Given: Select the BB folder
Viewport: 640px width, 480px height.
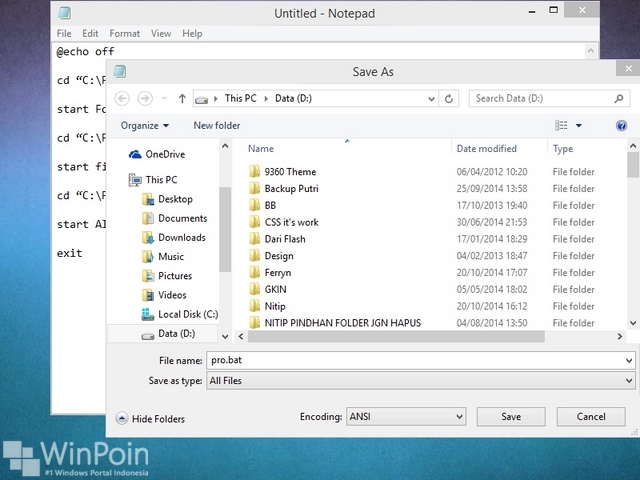Looking at the screenshot, I should pyautogui.click(x=262, y=205).
